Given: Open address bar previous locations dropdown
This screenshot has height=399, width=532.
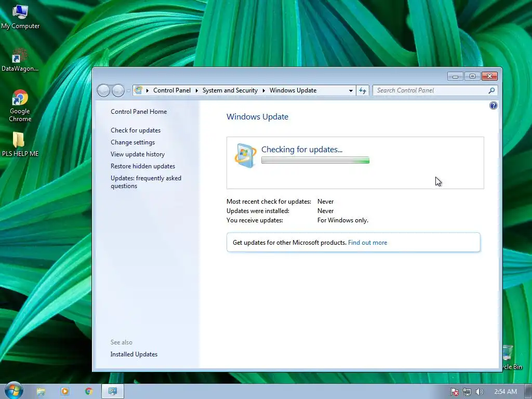Looking at the screenshot, I should (351, 90).
